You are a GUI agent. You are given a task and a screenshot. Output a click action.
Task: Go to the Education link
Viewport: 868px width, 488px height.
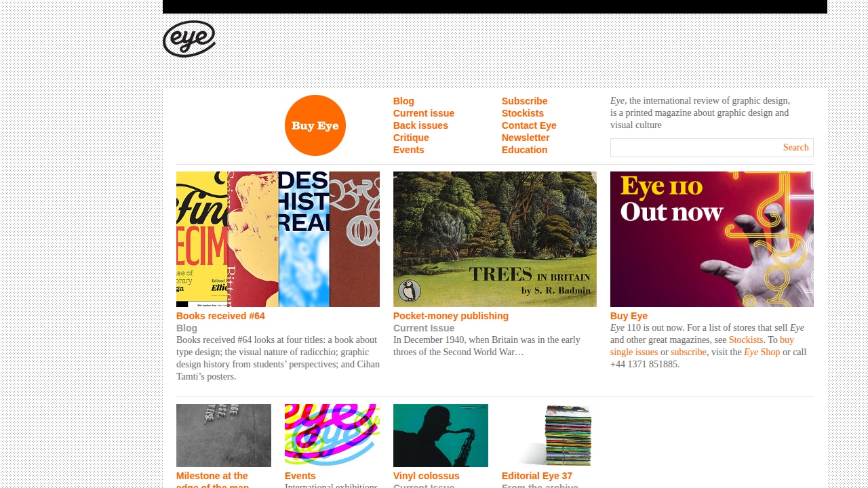524,150
